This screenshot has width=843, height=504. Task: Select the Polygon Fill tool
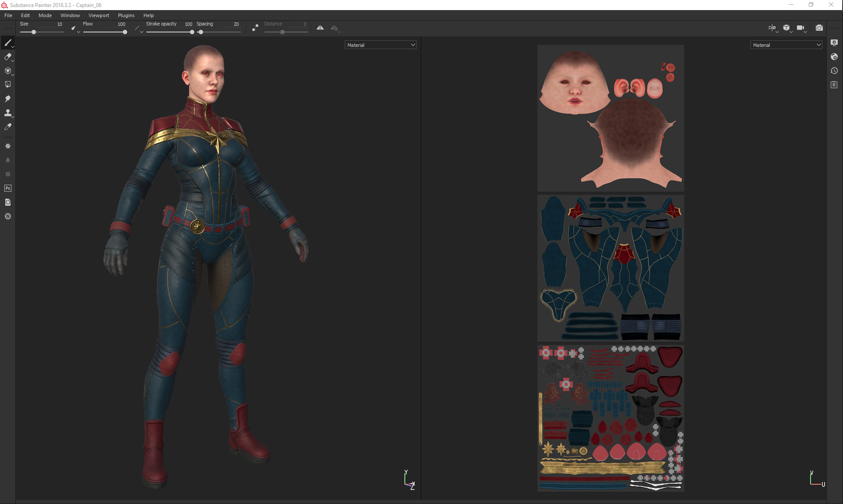click(x=7, y=85)
